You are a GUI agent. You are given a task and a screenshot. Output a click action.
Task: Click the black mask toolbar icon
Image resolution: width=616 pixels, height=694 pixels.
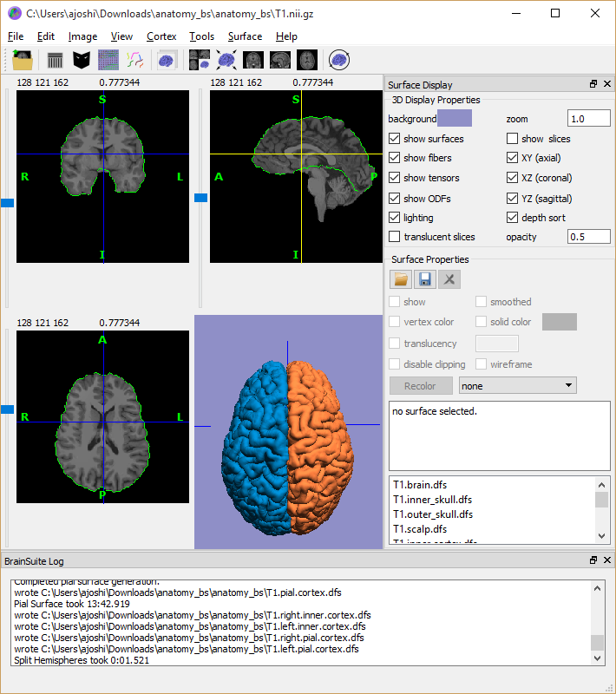pyautogui.click(x=82, y=60)
